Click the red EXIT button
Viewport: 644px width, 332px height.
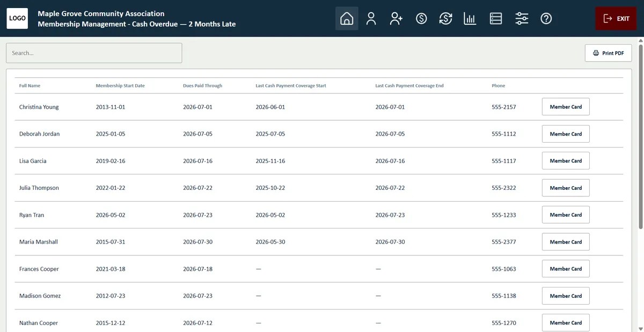point(616,19)
